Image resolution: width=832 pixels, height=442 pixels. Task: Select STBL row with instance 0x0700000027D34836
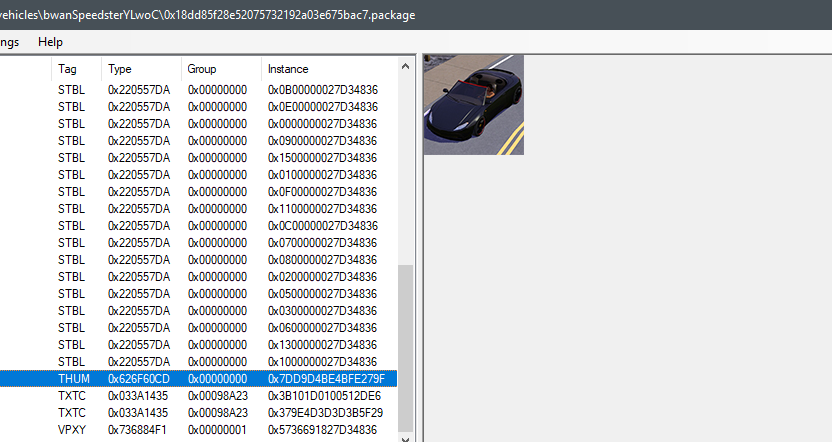198,242
